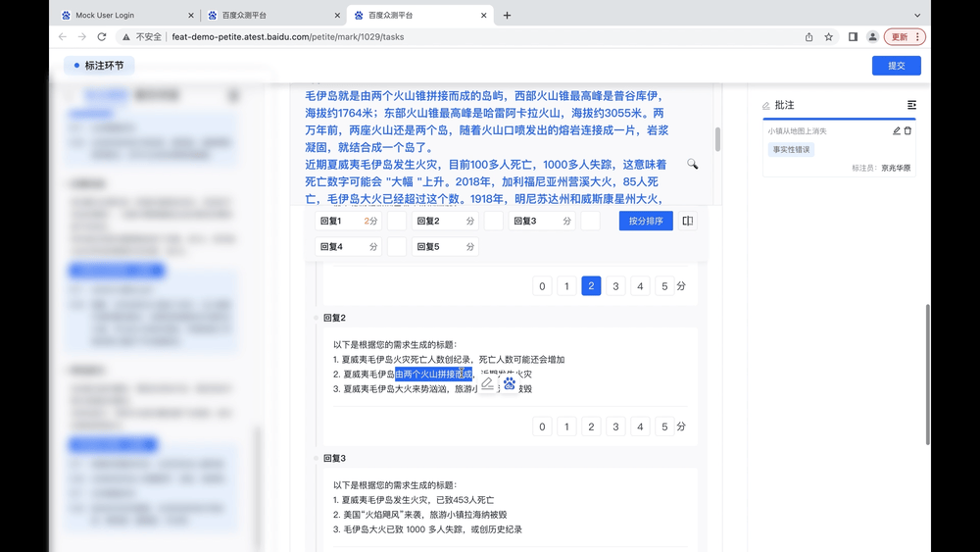The width and height of the screenshot is (980, 552).
Task: Choose score 0 in the first reply row
Action: pyautogui.click(x=542, y=286)
